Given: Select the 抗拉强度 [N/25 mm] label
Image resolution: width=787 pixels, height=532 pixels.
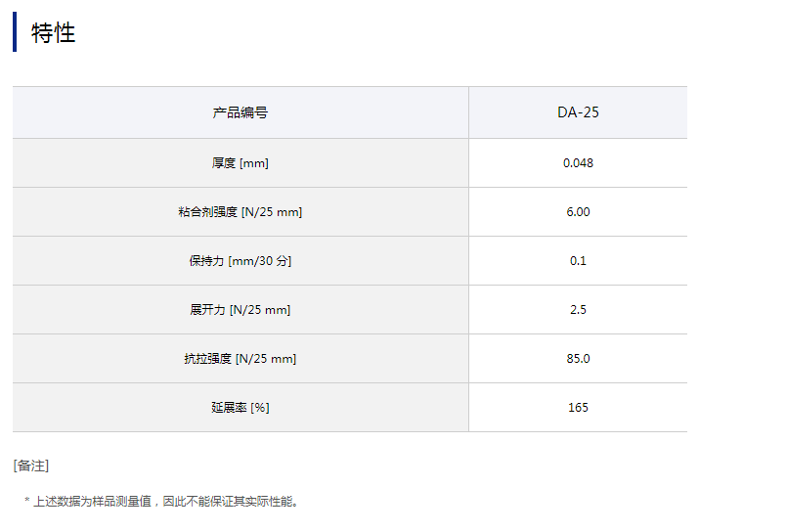Looking at the screenshot, I should point(240,359).
